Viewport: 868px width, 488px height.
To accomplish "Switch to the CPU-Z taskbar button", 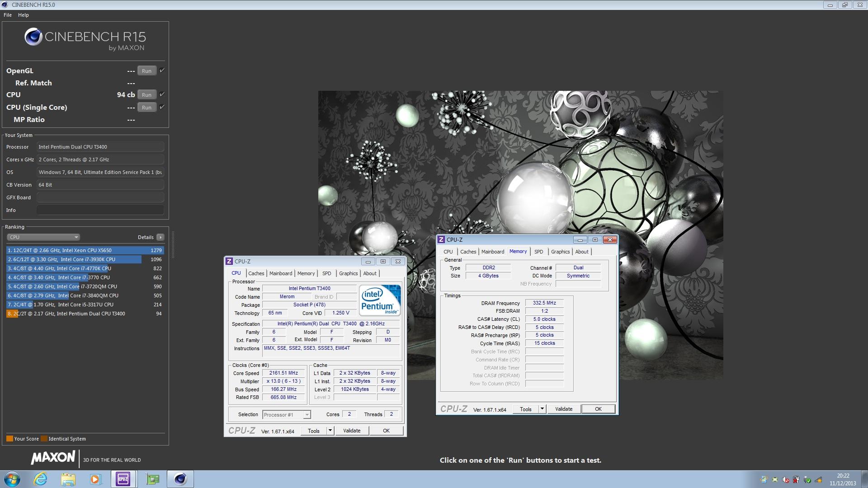I will [123, 479].
